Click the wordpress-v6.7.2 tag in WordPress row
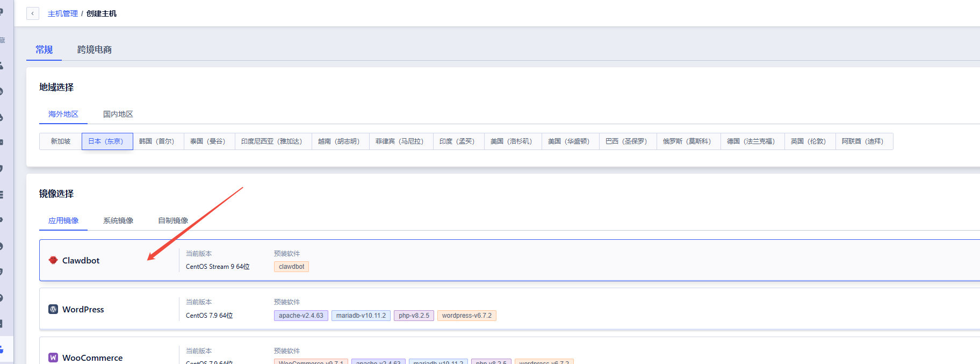Image resolution: width=980 pixels, height=364 pixels. [x=466, y=316]
